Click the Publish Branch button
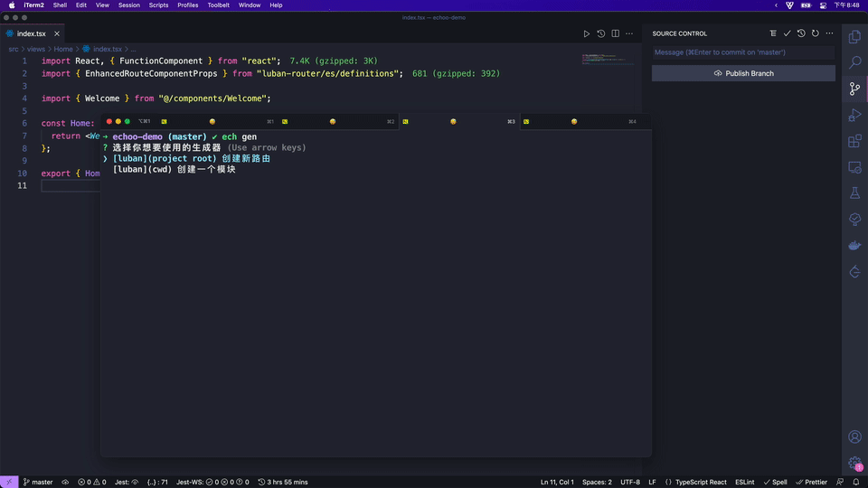Viewport: 868px width, 488px height. [x=743, y=73]
